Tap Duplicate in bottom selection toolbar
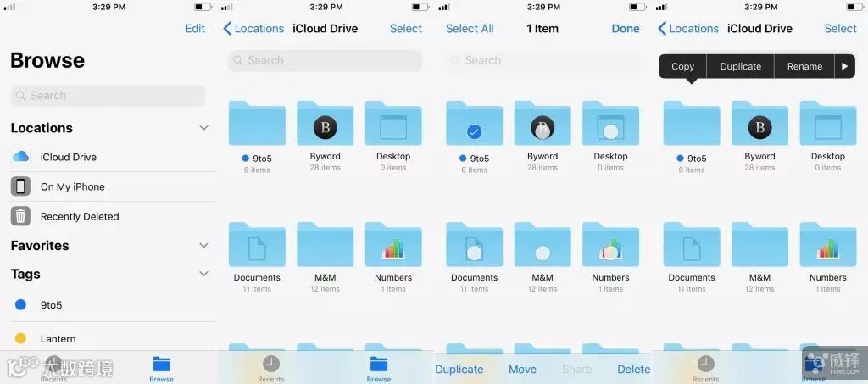The width and height of the screenshot is (868, 384). click(459, 369)
